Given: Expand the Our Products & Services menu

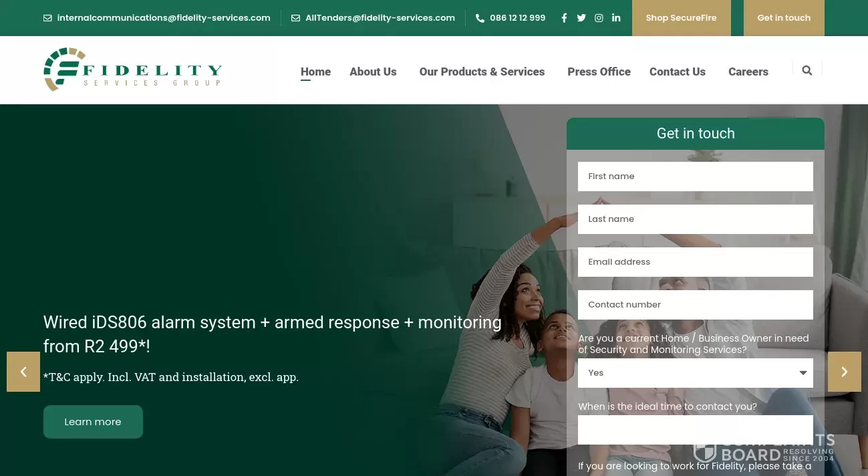Looking at the screenshot, I should pyautogui.click(x=482, y=72).
